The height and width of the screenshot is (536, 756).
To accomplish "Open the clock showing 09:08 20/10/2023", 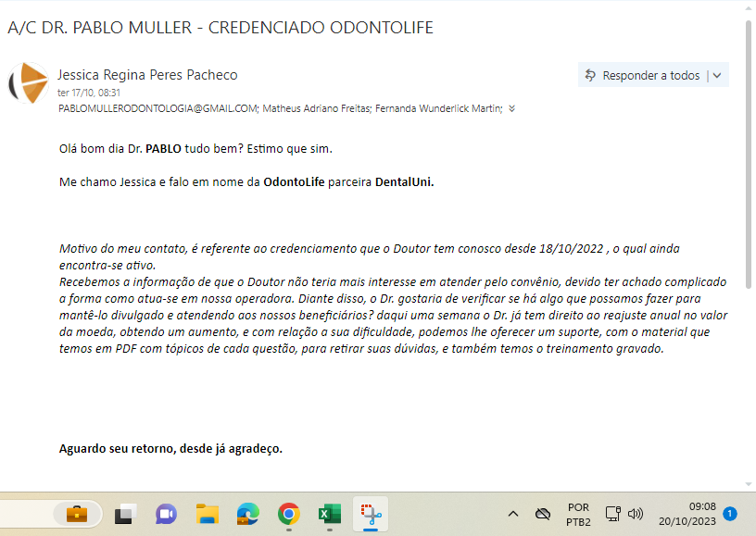I will 687,514.
